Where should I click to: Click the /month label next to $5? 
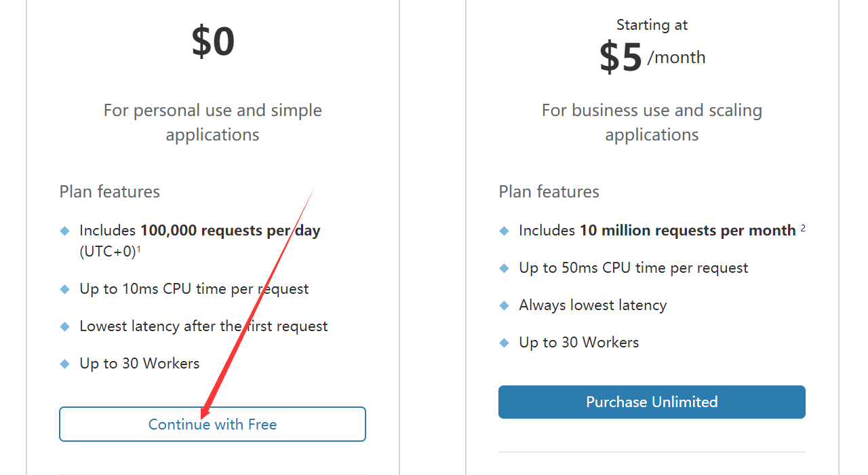point(677,58)
